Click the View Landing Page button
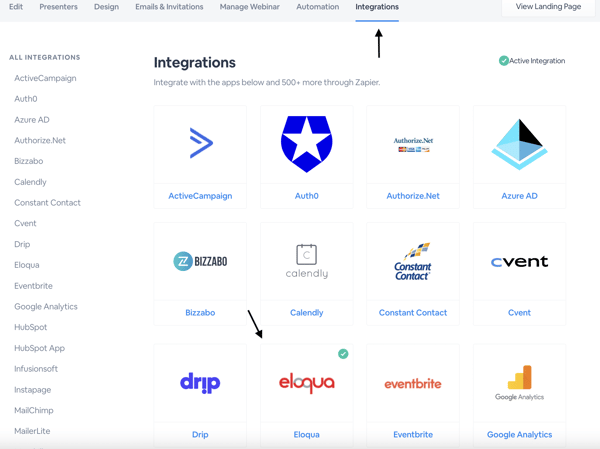Viewport: 600px width, 449px height. 548,7
